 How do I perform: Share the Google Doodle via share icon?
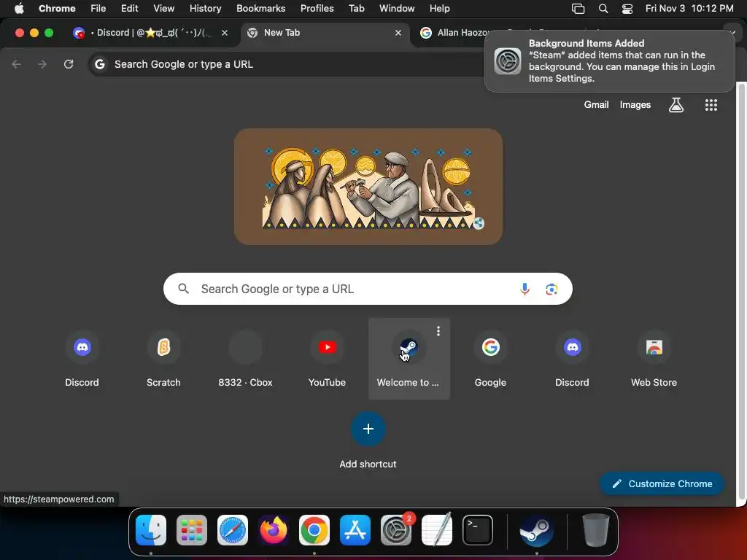coord(479,223)
